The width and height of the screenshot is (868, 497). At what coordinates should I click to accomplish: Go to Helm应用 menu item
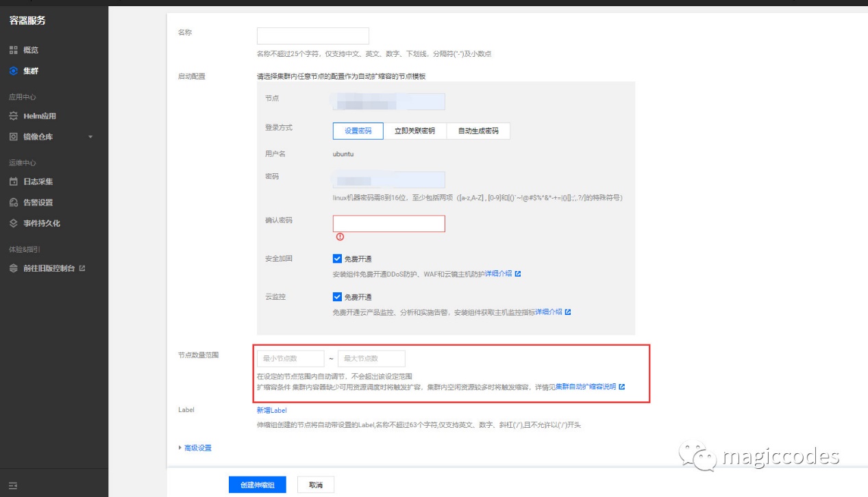coord(40,116)
